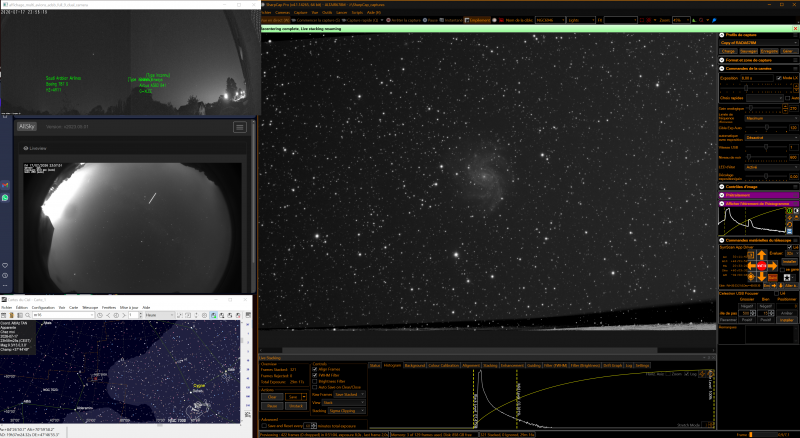800x438 pixels.
Task: Toggle the se garer park checkbox
Action: [x=782, y=270]
